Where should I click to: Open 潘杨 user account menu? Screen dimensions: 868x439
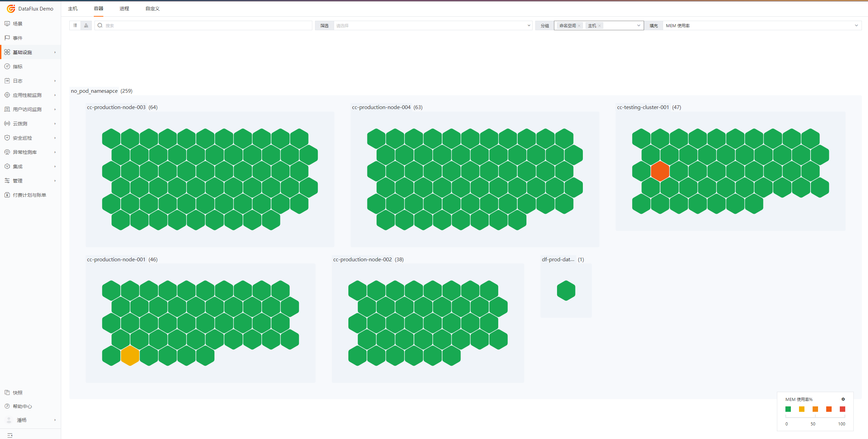pos(22,420)
